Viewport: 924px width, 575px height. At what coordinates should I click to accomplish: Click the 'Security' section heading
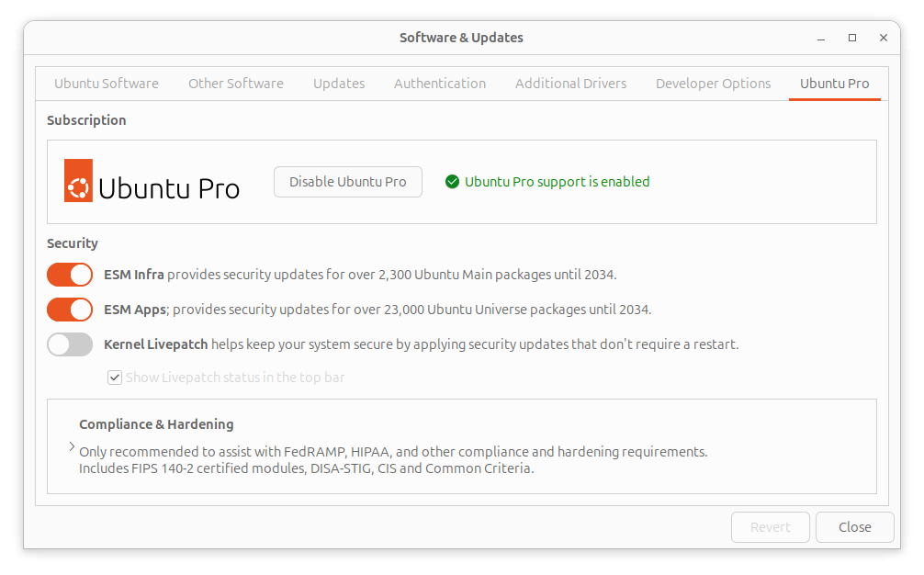coord(73,243)
